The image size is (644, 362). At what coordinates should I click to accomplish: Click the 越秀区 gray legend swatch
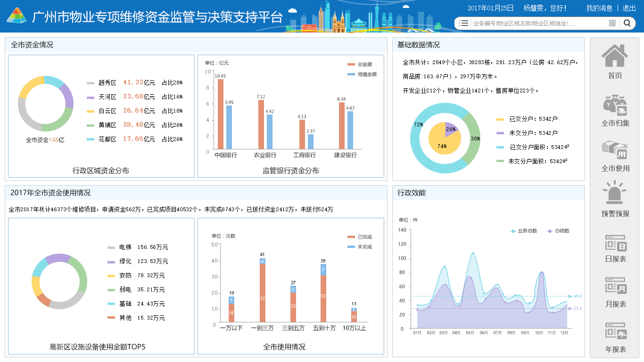(91, 83)
